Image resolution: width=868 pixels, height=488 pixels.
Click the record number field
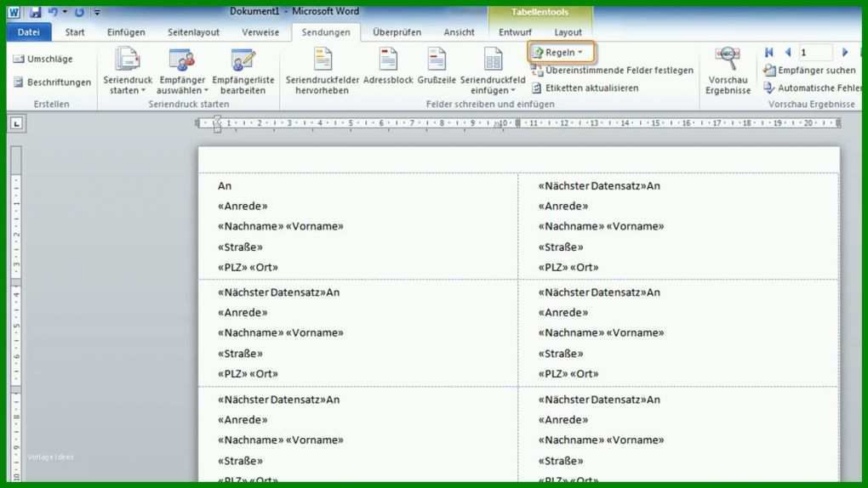(x=815, y=53)
